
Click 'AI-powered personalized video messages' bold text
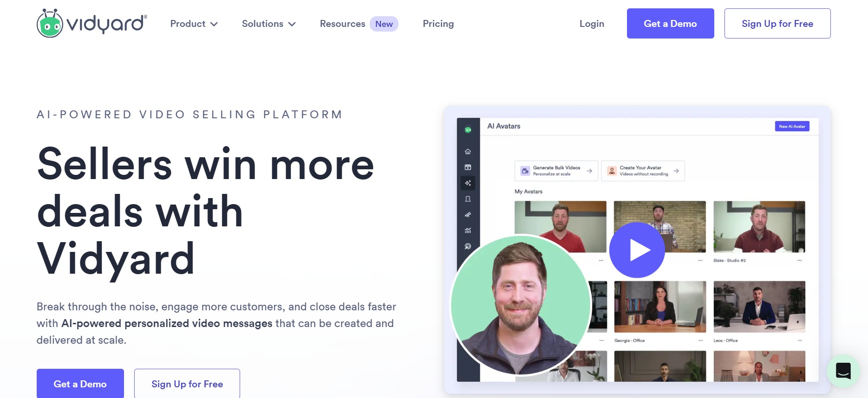pyautogui.click(x=167, y=323)
